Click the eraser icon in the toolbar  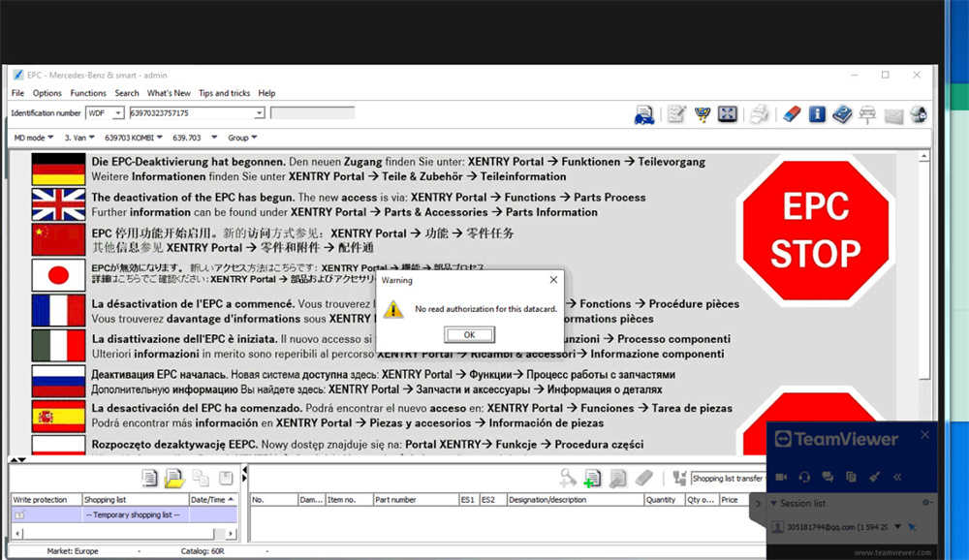792,114
